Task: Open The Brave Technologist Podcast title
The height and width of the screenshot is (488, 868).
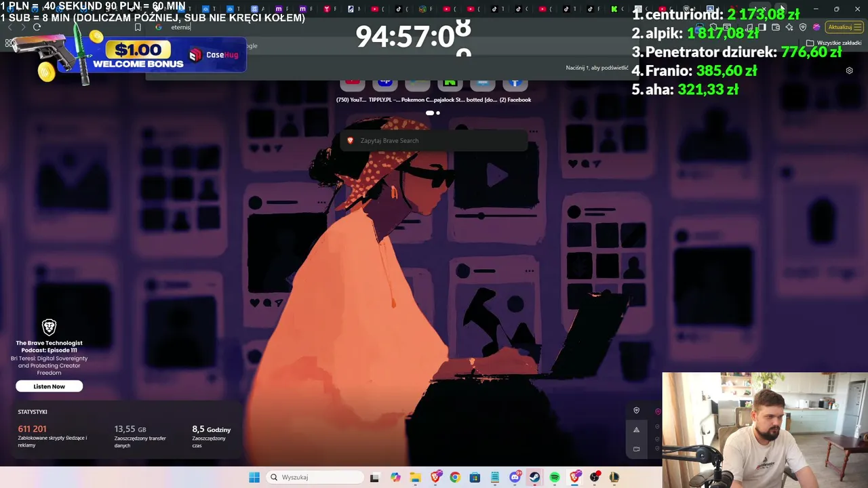Action: point(49,347)
